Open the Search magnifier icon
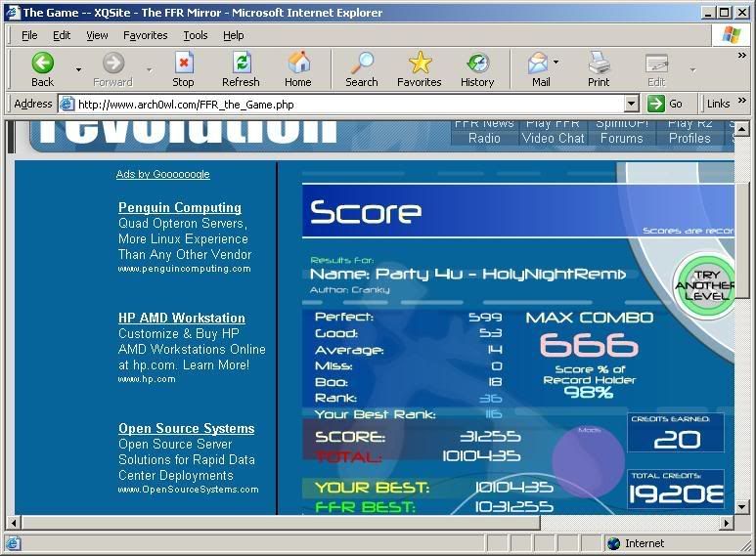This screenshot has height=556, width=756. point(361,64)
